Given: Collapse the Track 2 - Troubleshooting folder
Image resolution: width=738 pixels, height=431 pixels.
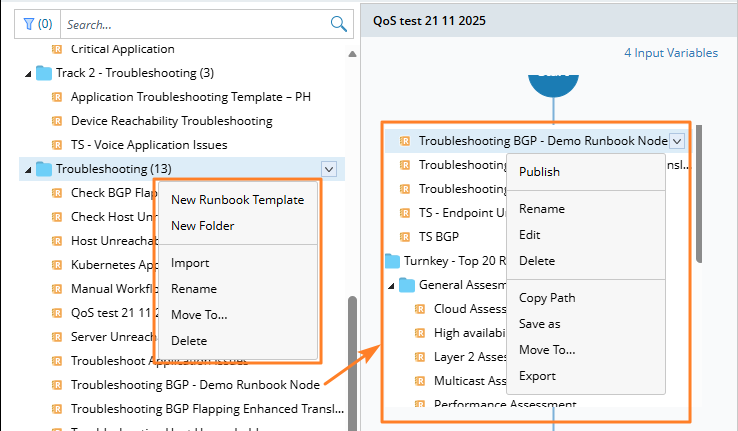Looking at the screenshot, I should tap(28, 73).
